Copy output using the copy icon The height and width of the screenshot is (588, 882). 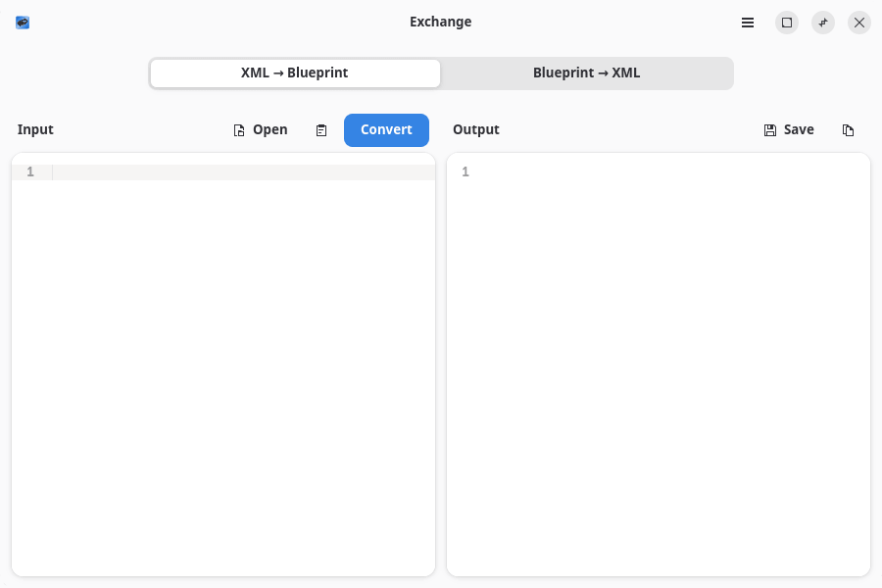pos(849,130)
